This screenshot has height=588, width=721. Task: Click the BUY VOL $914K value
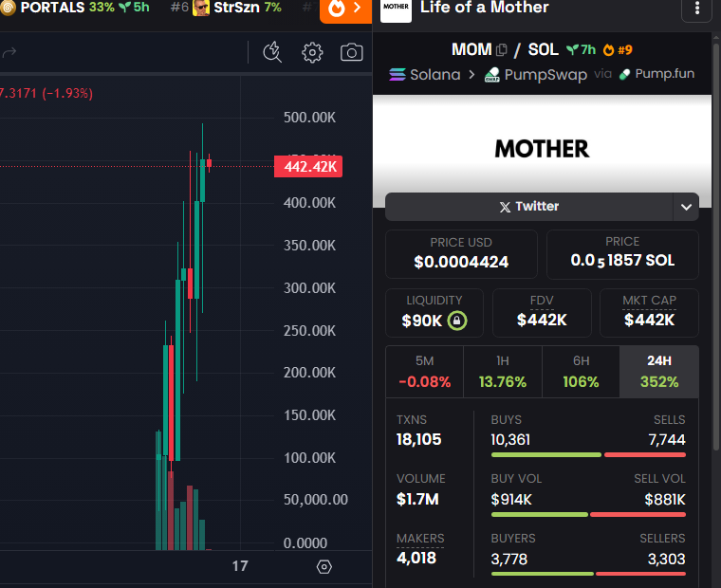(511, 499)
